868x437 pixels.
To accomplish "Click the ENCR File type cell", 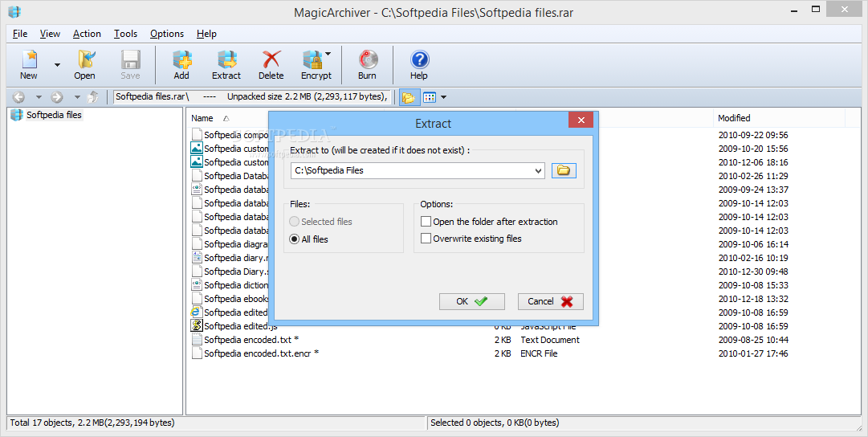I will point(539,353).
